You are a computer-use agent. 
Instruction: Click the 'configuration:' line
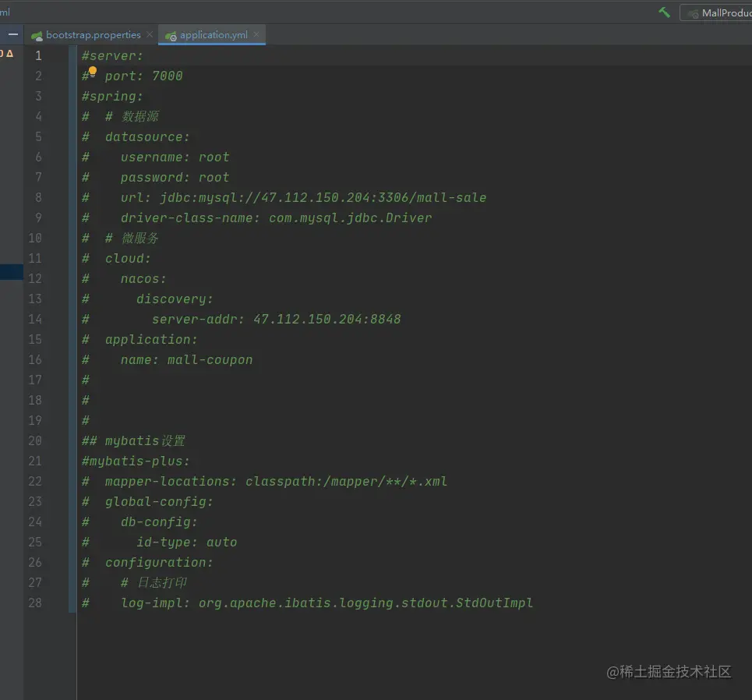pos(159,562)
